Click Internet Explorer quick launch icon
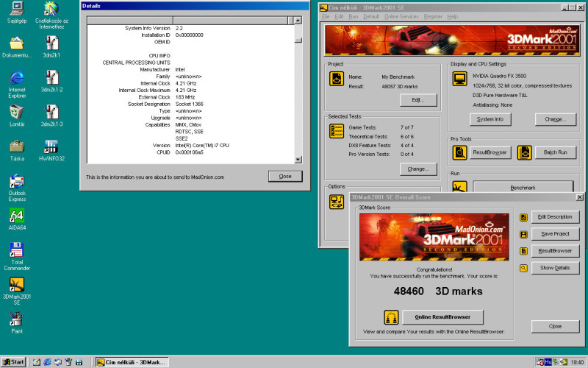This screenshot has width=588, height=368. [47, 362]
